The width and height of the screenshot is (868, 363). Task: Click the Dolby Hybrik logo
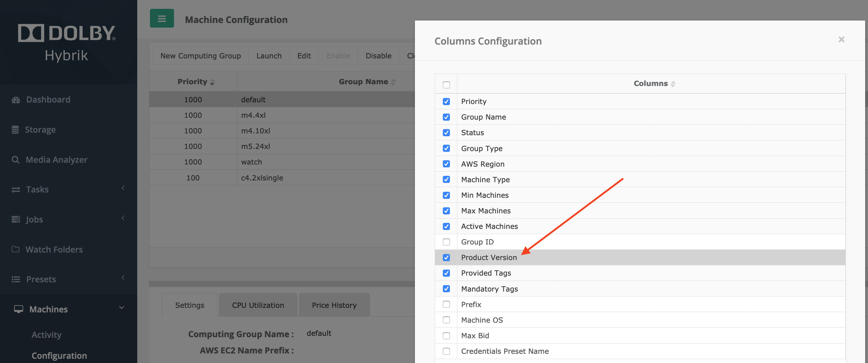pos(66,43)
